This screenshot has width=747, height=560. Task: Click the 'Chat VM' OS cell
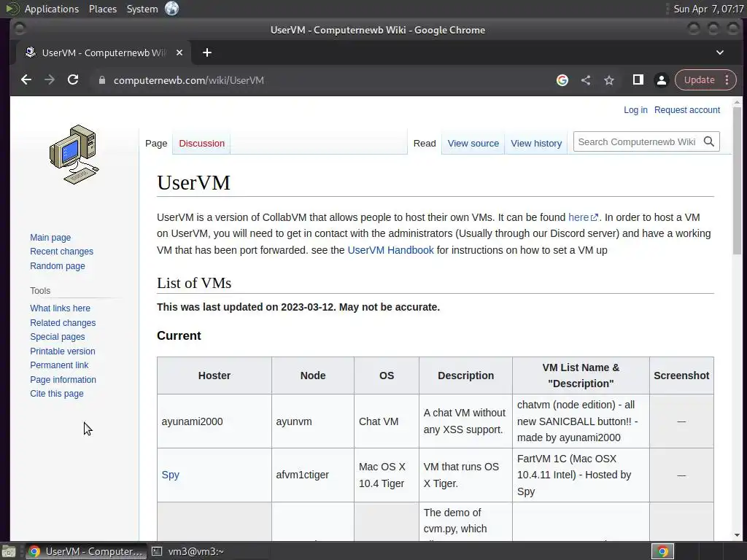[x=387, y=421]
